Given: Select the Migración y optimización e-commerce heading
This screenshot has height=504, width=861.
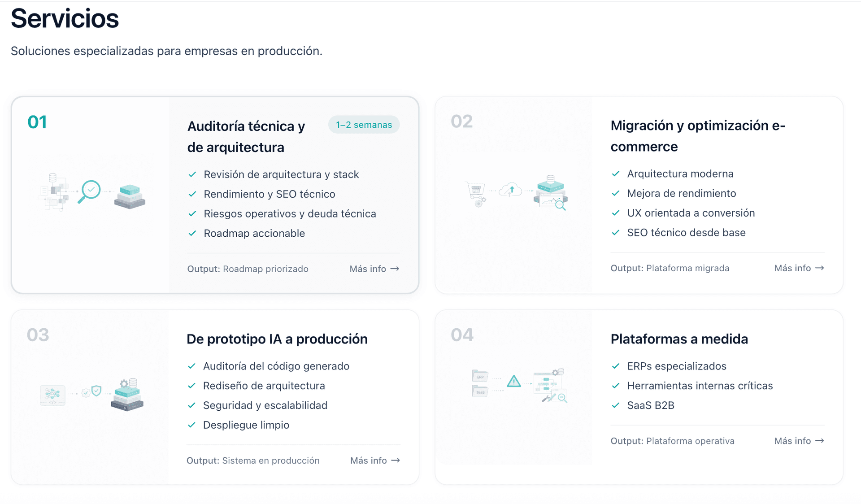Looking at the screenshot, I should coord(698,136).
